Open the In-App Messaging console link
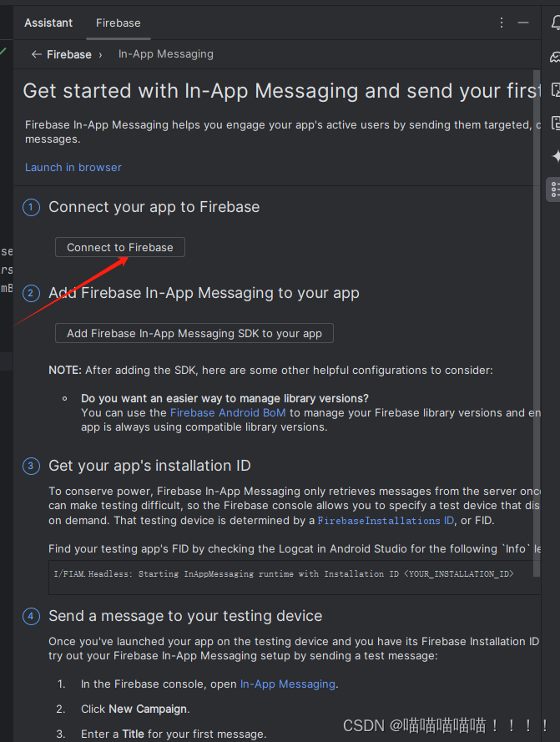The height and width of the screenshot is (742, 560). coord(288,684)
